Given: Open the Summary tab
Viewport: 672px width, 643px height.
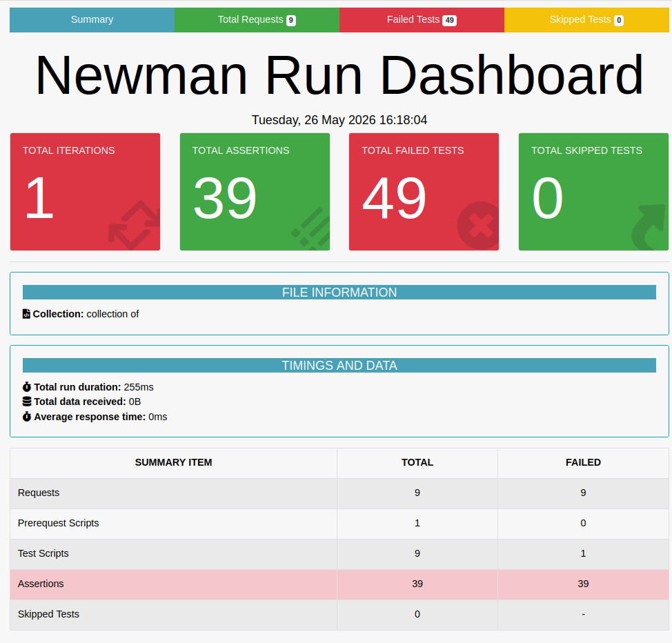Looking at the screenshot, I should click(x=92, y=20).
